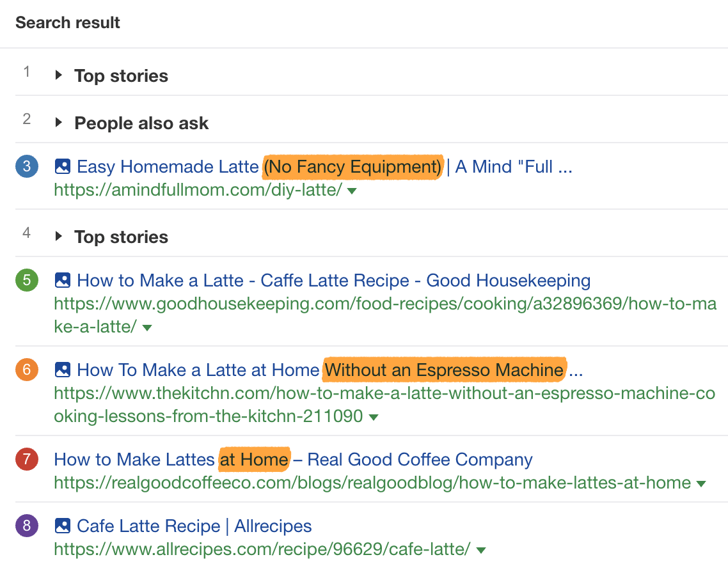Open dropdown next to amindfullmom.com URL
This screenshot has height=564, width=728.
pos(352,191)
